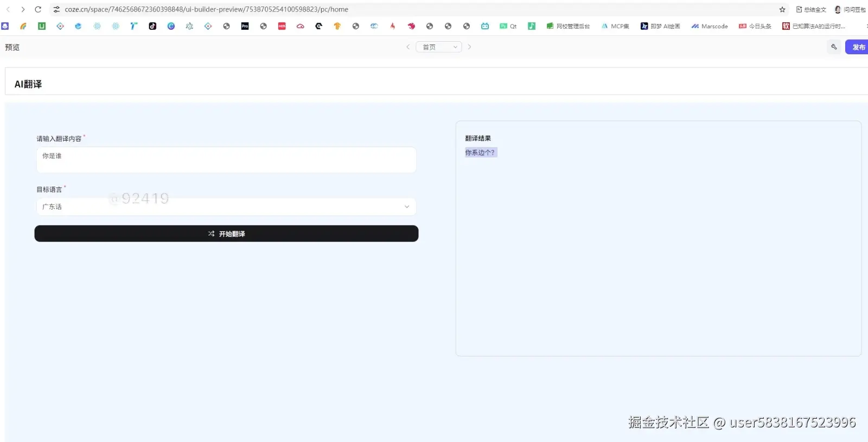
Task: Click the wrench debug icon
Action: tap(834, 47)
